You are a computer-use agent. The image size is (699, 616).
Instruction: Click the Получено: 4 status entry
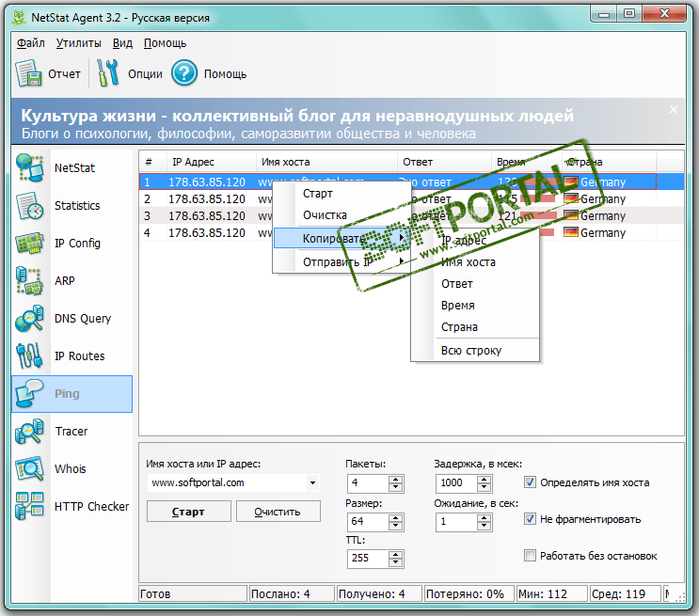pyautogui.click(x=378, y=593)
